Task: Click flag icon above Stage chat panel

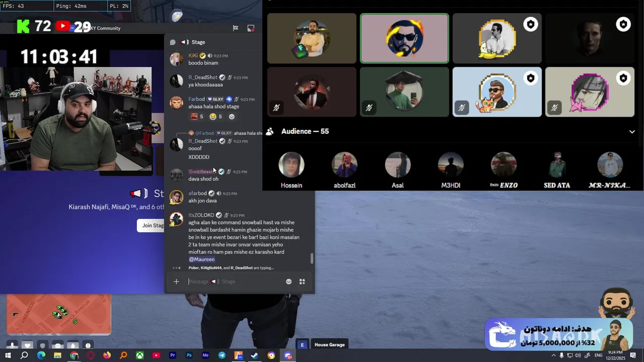Action: click(x=235, y=28)
